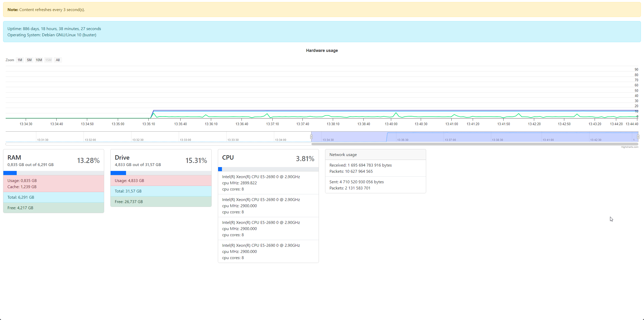Image resolution: width=644 pixels, height=320 pixels.
Task: Click the Hardware usage chart title
Action: 322,51
